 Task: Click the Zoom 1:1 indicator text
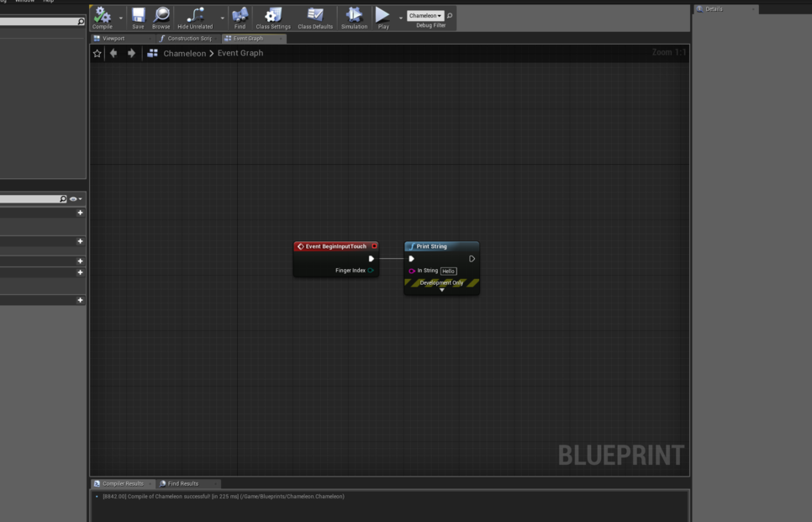(x=668, y=52)
